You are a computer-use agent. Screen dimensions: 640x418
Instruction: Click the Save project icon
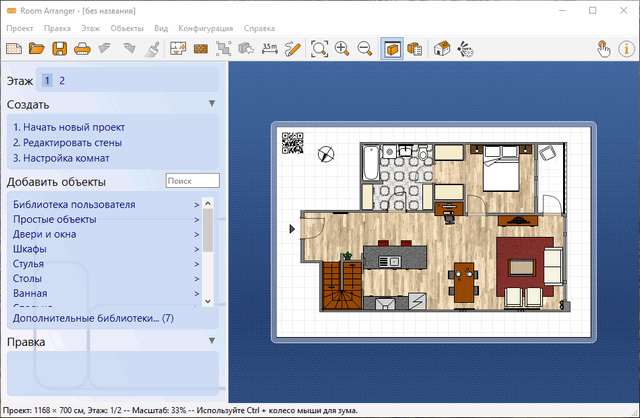click(59, 48)
